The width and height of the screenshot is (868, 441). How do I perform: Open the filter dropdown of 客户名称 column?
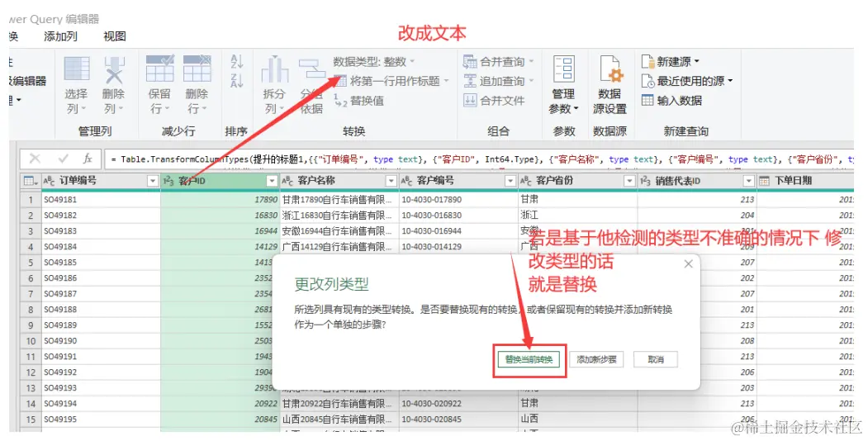pos(391,181)
